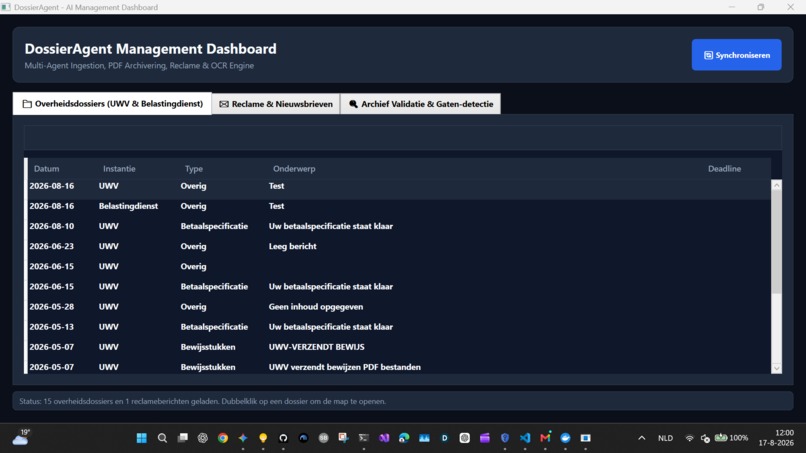This screenshot has width=806, height=453.
Task: Open Task View from the taskbar
Action: 182,438
